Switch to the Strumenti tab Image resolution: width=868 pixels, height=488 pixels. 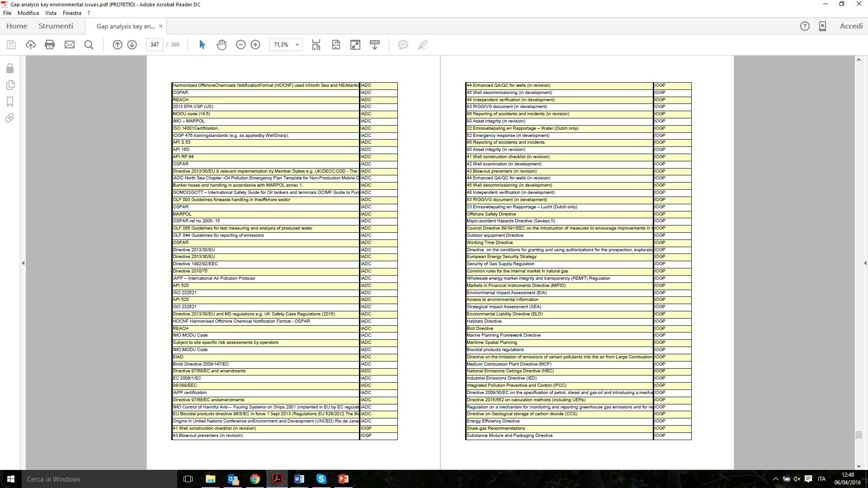coord(56,26)
